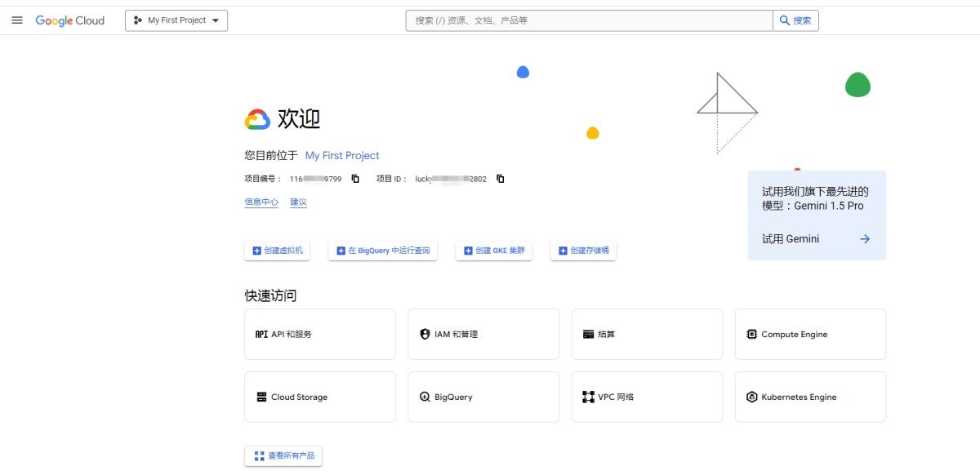This screenshot has height=475, width=980.
Task: Open the Cloud Storage card
Action: coord(320,397)
